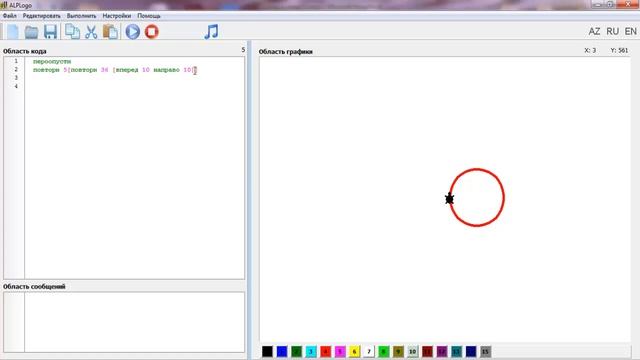The height and width of the screenshot is (360, 640).
Task: Open the Файл menu
Action: pos(10,16)
